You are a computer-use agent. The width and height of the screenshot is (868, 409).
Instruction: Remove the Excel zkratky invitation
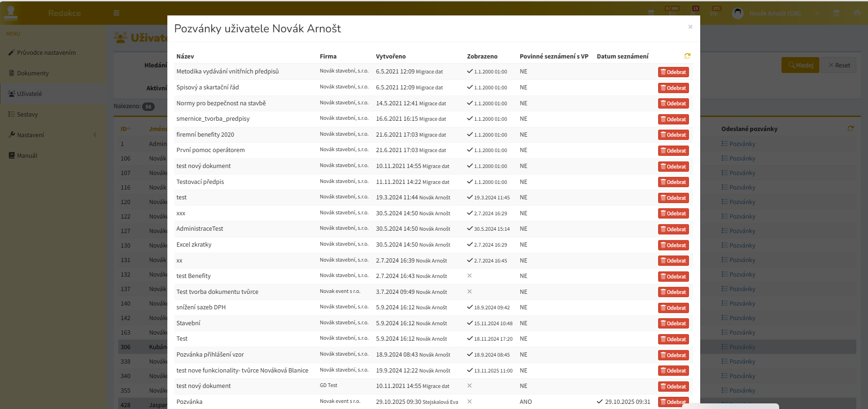coord(673,245)
